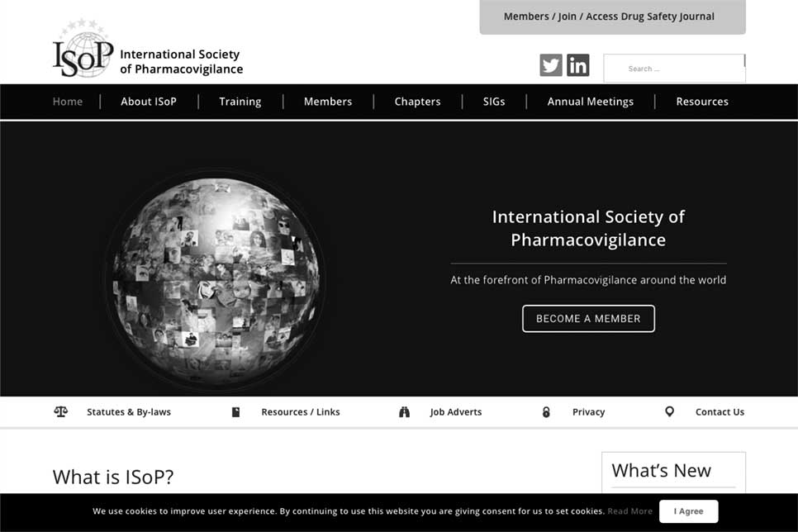Click the What's New heading
This screenshot has height=532, width=798.
point(661,470)
